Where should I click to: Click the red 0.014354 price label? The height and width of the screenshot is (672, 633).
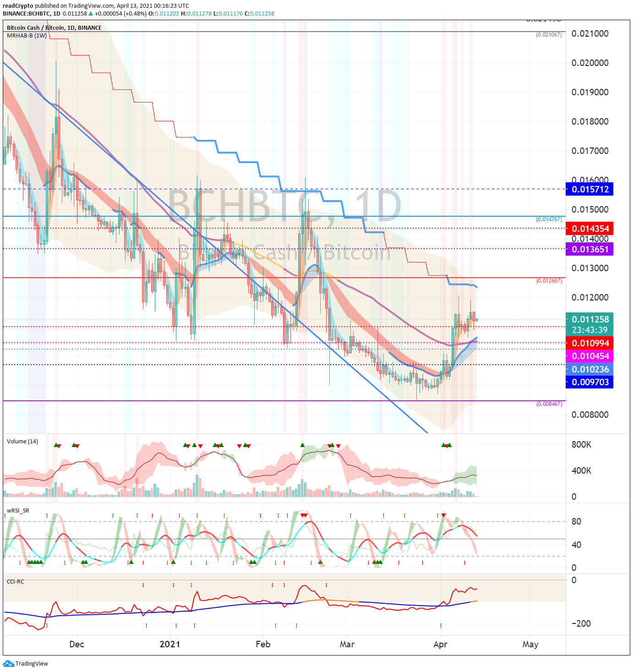tap(589, 229)
